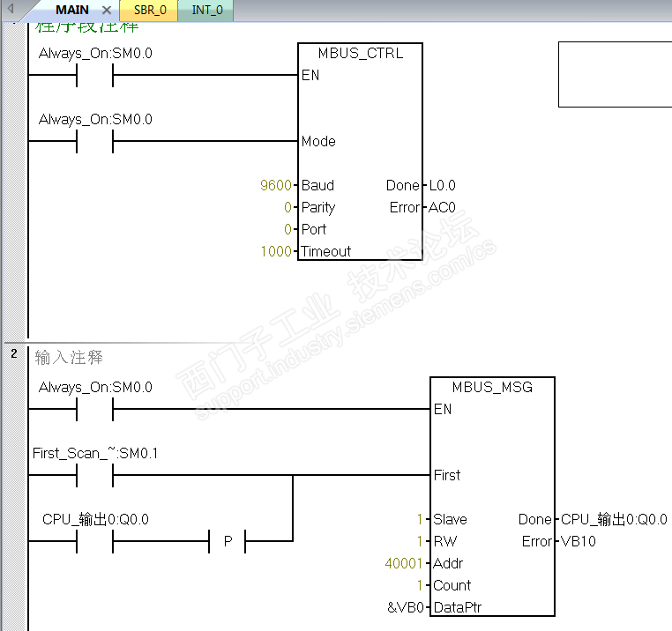The height and width of the screenshot is (631, 672).
Task: Click the Always_On:SM0.0 label above MBUS_CTRL EN
Action: pyautogui.click(x=95, y=53)
